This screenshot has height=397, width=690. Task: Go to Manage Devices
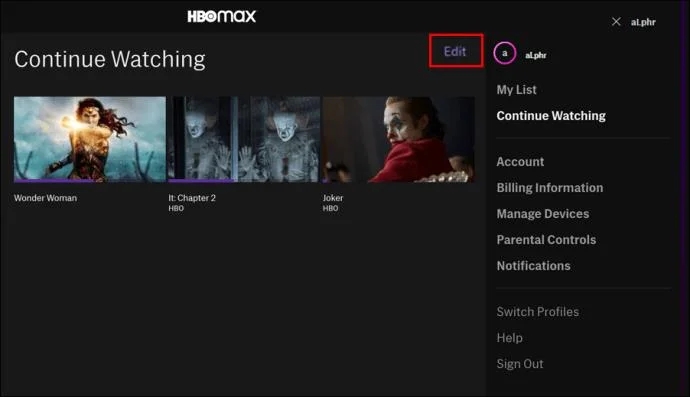[543, 213]
